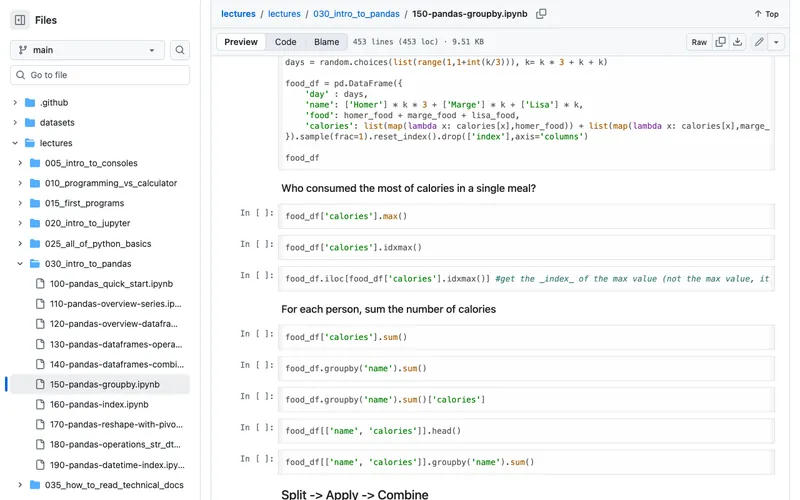
Task: Expand the 010_programming_vs_calculator chevron
Action: pyautogui.click(x=20, y=183)
